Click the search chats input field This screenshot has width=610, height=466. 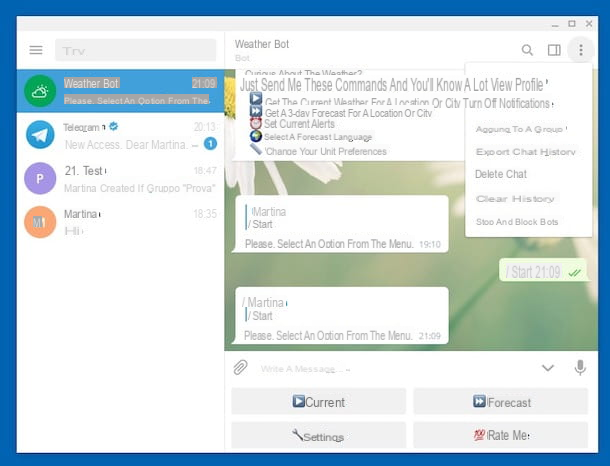(x=135, y=50)
